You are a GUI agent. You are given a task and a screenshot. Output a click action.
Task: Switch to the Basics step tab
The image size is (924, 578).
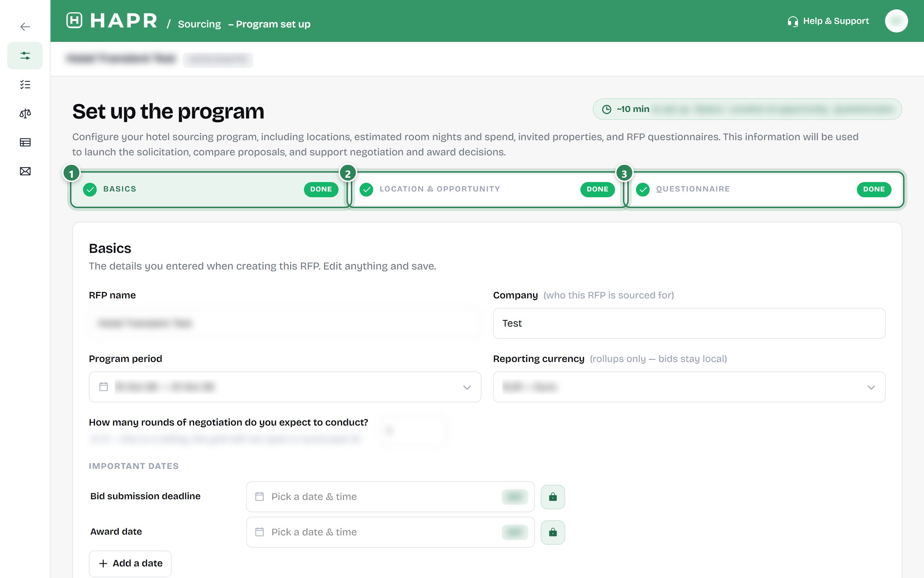click(210, 189)
